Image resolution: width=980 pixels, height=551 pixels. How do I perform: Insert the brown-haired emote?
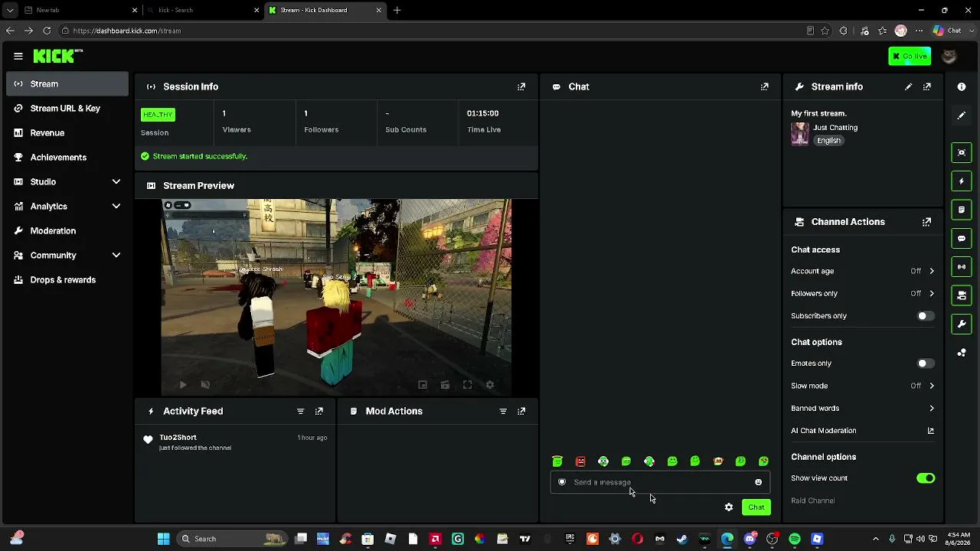point(718,461)
